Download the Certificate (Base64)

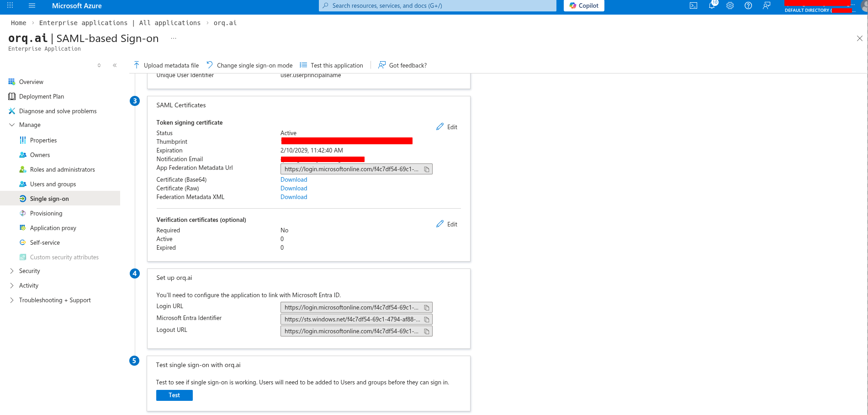[x=293, y=179]
